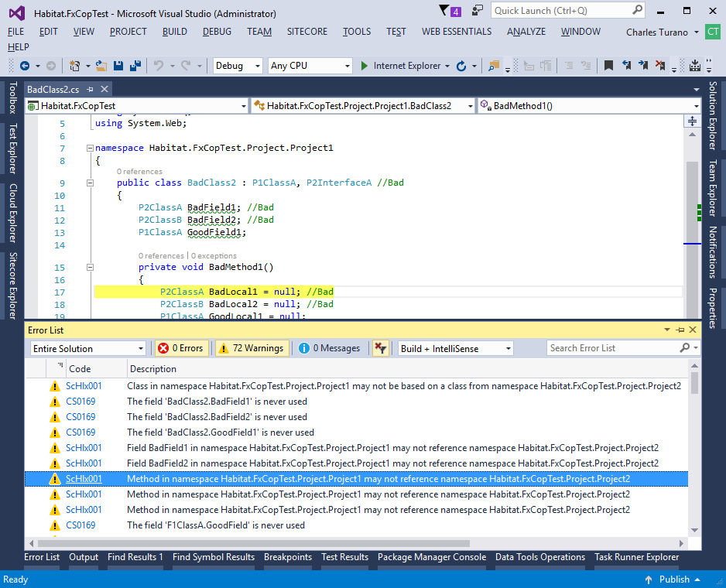Collapse the namespace block on line 7

coord(90,148)
